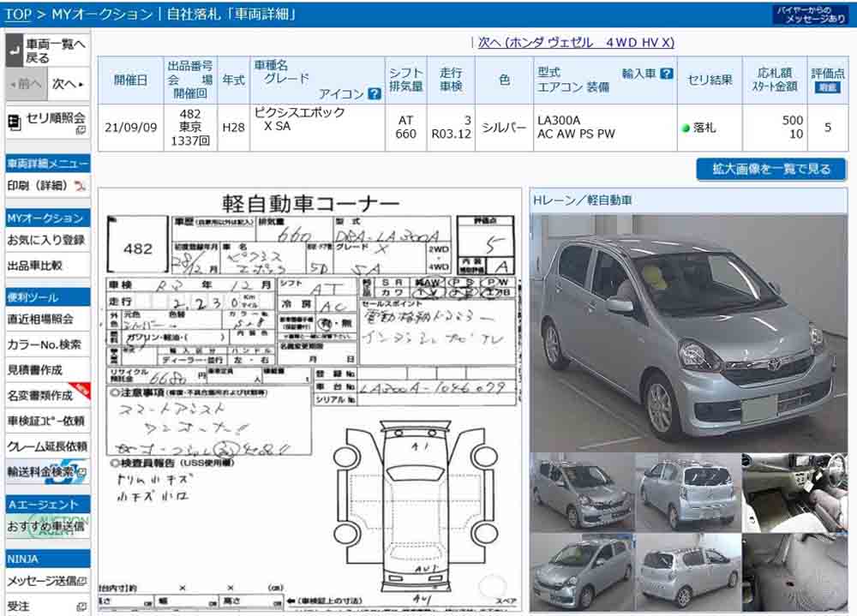
Task: Click the year cell H28
Action: tap(233, 128)
